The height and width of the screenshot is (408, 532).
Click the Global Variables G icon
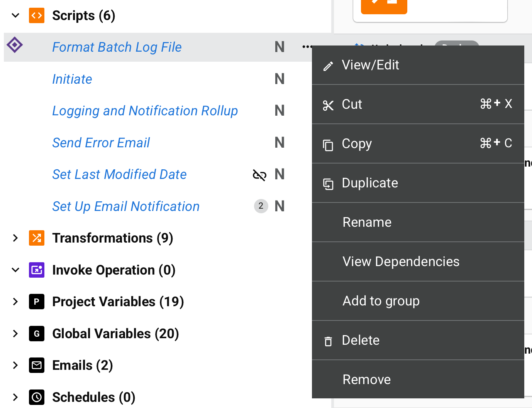(x=37, y=334)
